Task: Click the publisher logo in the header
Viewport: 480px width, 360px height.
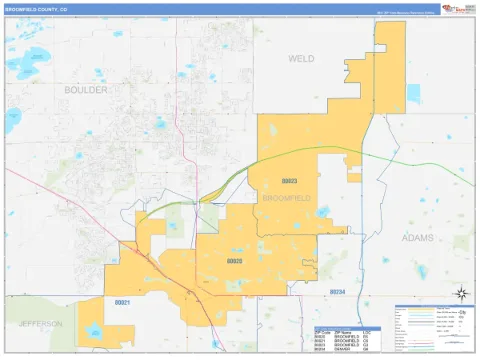Action: (459, 9)
